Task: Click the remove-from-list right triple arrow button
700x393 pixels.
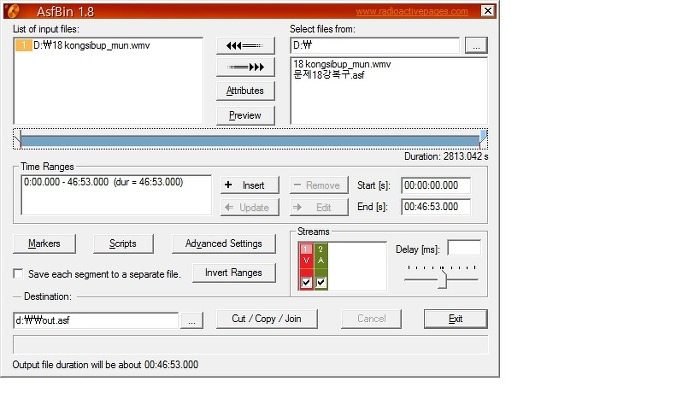Action: [245, 67]
